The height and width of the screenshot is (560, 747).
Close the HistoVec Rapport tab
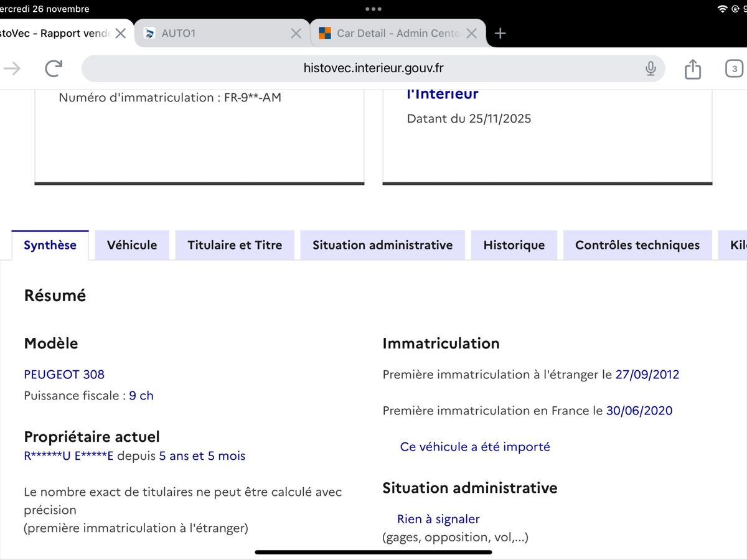point(121,34)
